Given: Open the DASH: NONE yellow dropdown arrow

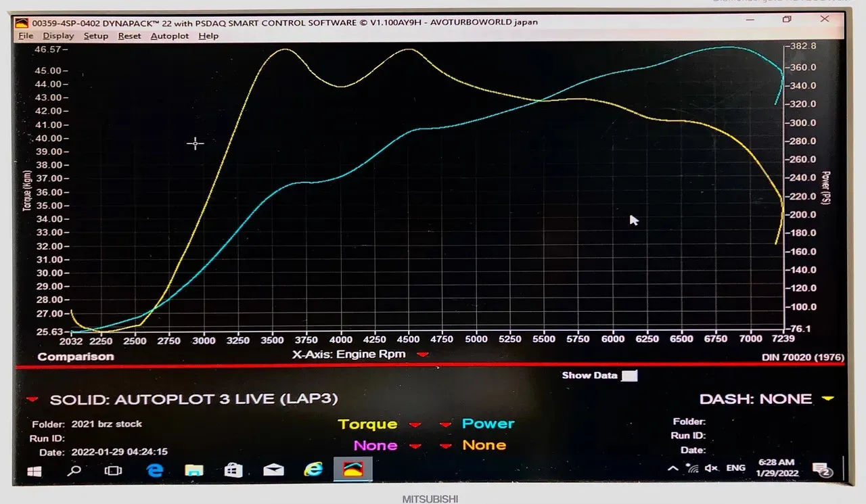Looking at the screenshot, I should click(x=827, y=399).
